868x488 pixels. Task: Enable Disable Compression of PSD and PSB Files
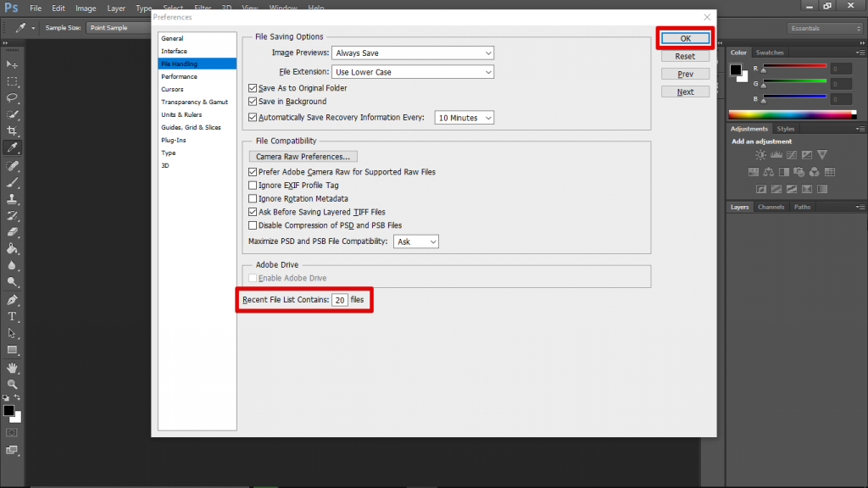[252, 225]
